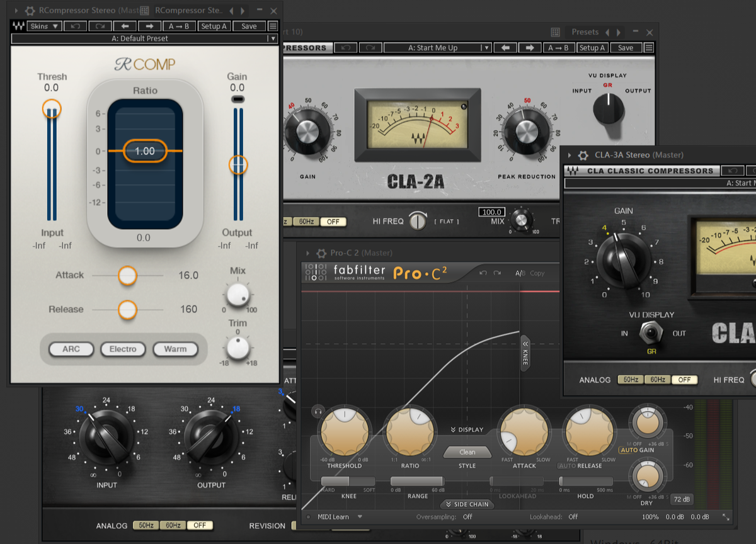Click the Waves logo in CLA-3A toolbar

tap(572, 171)
